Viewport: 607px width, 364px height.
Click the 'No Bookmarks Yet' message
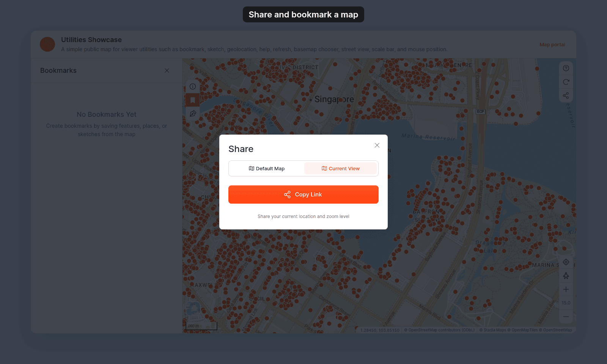107,115
